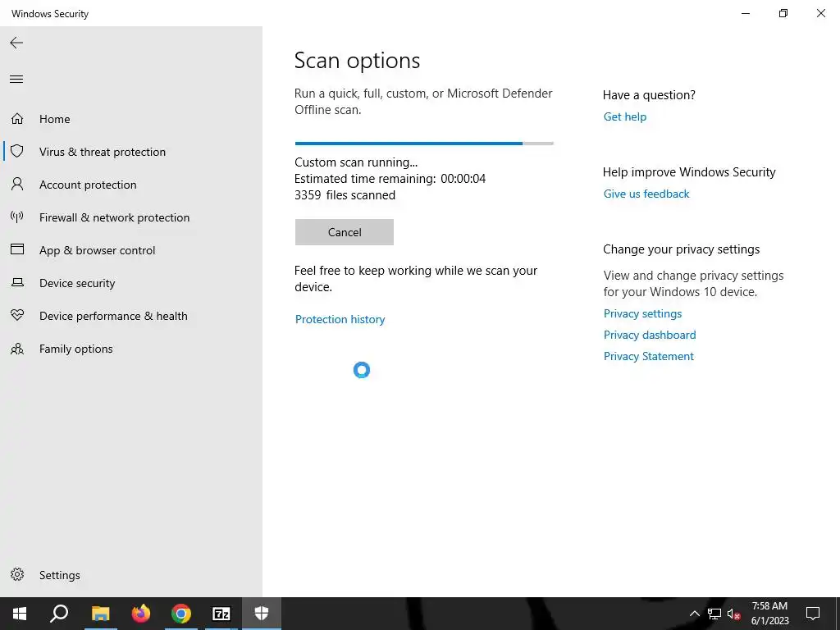Click the "3359 files scanned" text
The image size is (840, 630).
345,195
